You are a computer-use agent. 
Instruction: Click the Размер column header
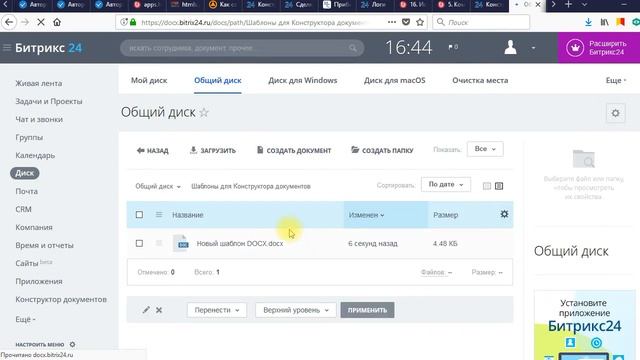[x=445, y=215]
